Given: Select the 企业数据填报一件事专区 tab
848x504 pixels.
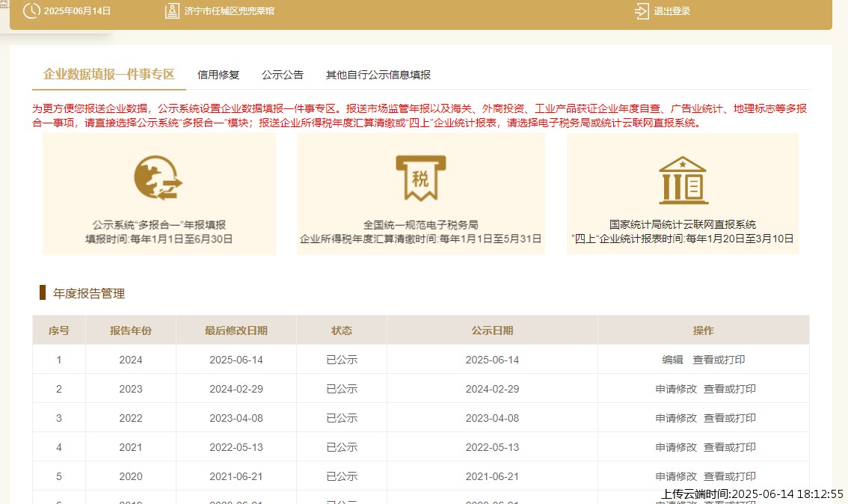Looking at the screenshot, I should pyautogui.click(x=108, y=74).
